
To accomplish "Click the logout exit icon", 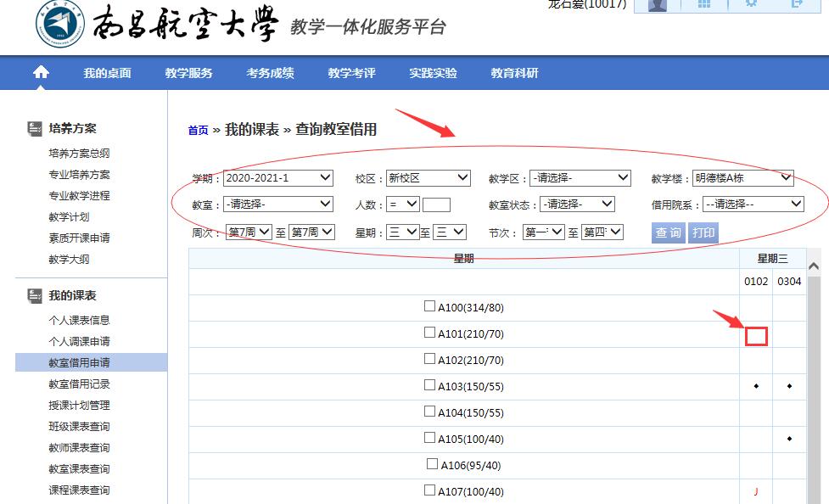I will [797, 4].
